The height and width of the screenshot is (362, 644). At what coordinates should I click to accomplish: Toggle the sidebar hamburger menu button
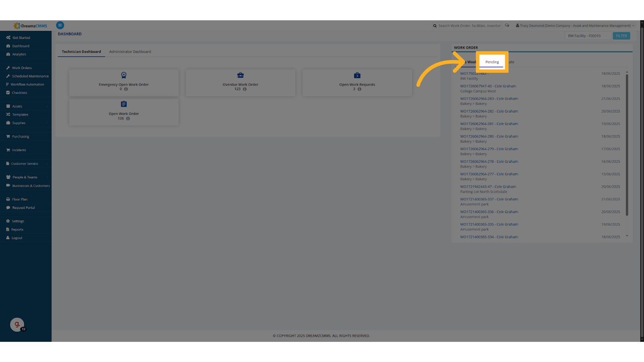pos(60,25)
